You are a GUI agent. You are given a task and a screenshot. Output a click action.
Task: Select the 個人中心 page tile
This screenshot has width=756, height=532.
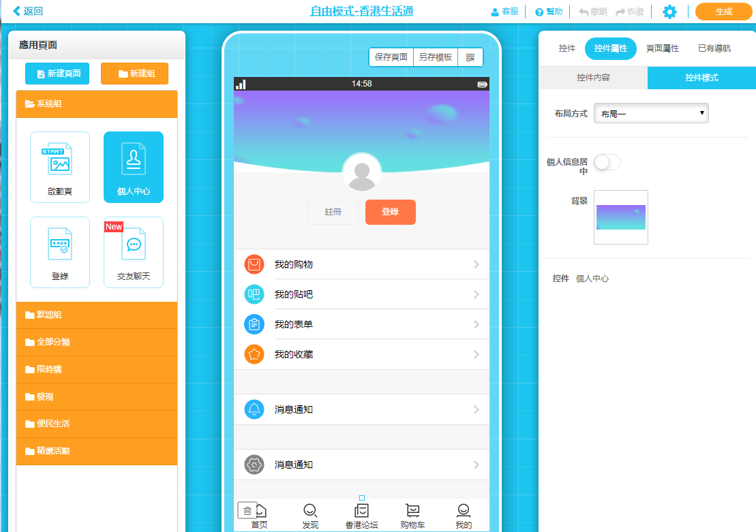point(134,167)
